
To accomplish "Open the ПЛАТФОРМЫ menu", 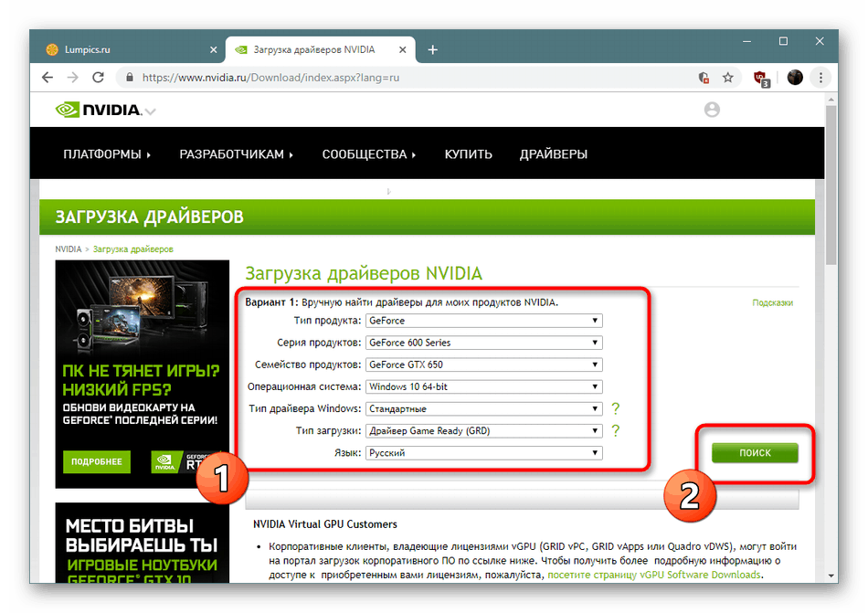I will pos(107,154).
